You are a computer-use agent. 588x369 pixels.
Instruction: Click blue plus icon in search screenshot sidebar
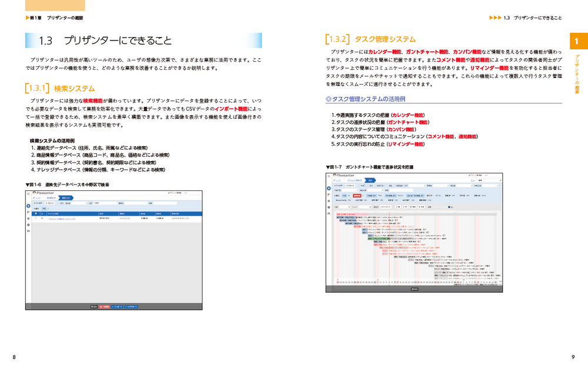[28, 206]
